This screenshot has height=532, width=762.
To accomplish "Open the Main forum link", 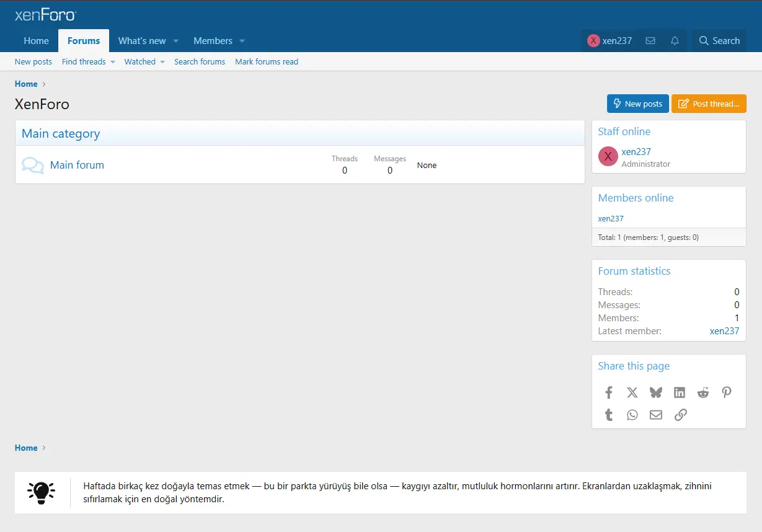I will point(77,165).
